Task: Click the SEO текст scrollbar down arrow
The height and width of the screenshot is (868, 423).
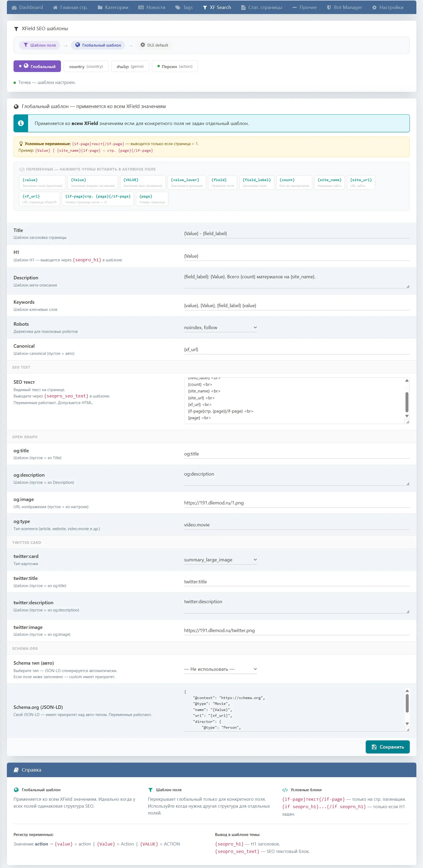Action: point(407,416)
